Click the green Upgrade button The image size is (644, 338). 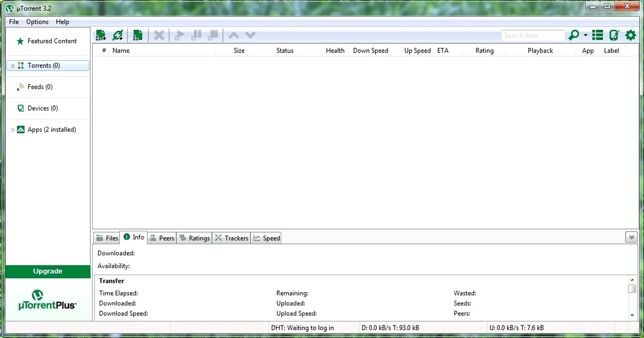[x=48, y=271]
